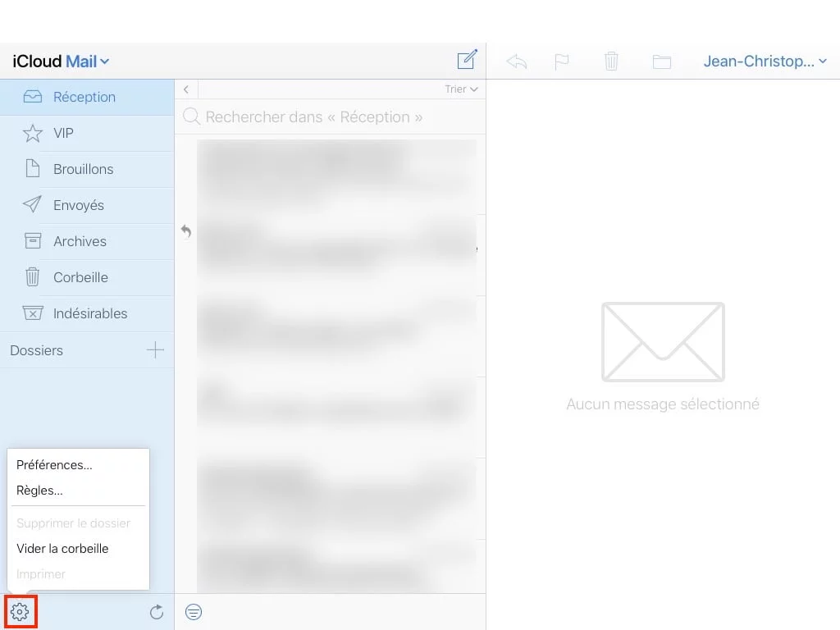Open the Jean-Christop account dropdown

(764, 60)
